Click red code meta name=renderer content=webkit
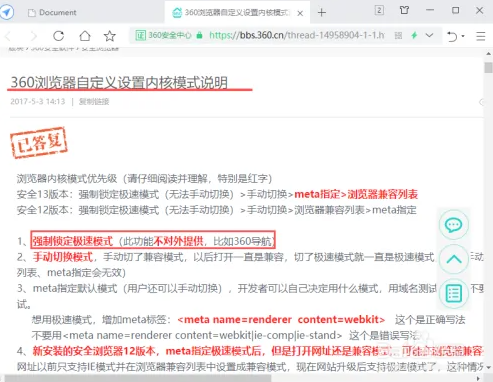 pyautogui.click(x=281, y=320)
